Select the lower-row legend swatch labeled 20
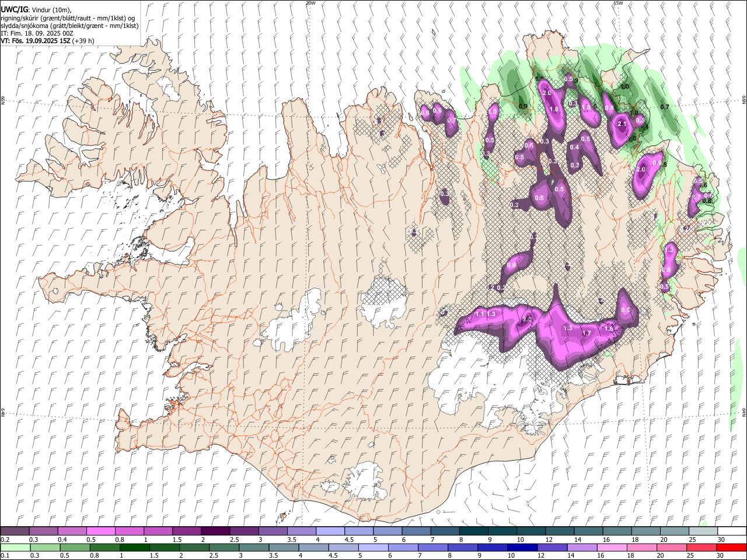 (672, 548)
